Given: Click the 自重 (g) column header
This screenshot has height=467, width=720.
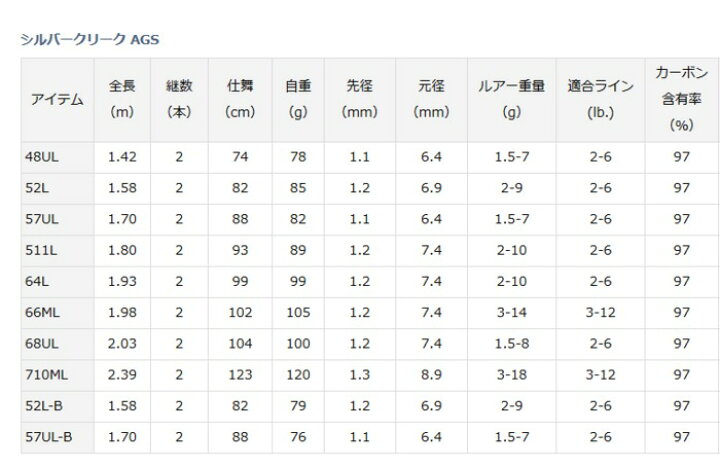Looking at the screenshot, I should (298, 100).
